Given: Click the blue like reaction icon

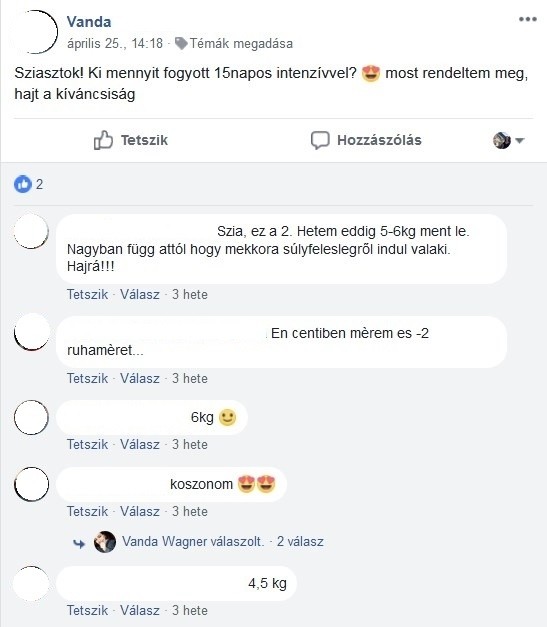Looking at the screenshot, I should click(23, 184).
